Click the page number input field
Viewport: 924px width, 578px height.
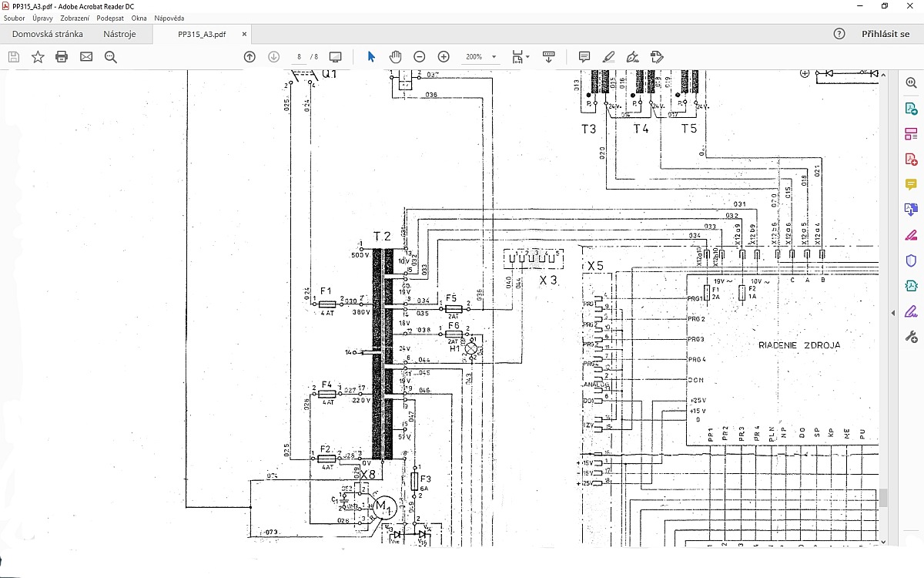tap(299, 57)
